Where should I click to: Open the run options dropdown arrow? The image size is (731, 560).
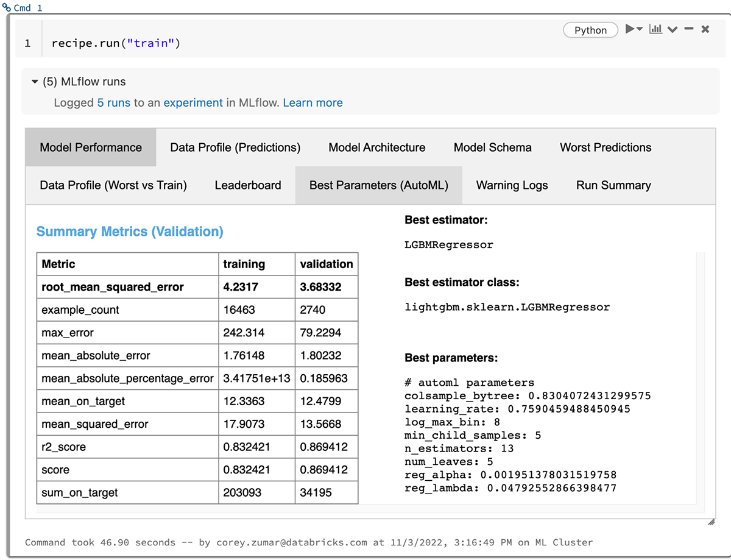[640, 30]
